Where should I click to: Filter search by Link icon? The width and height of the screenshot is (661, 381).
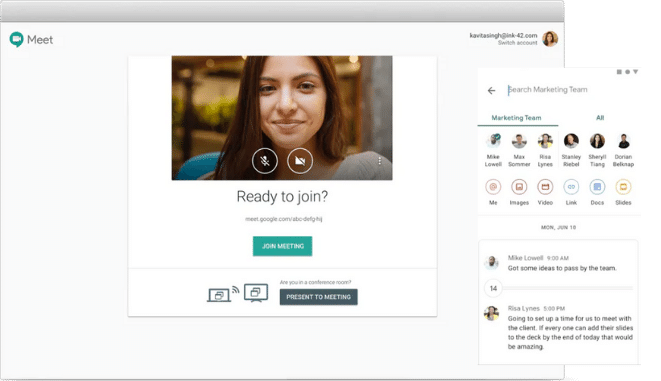[x=571, y=187]
